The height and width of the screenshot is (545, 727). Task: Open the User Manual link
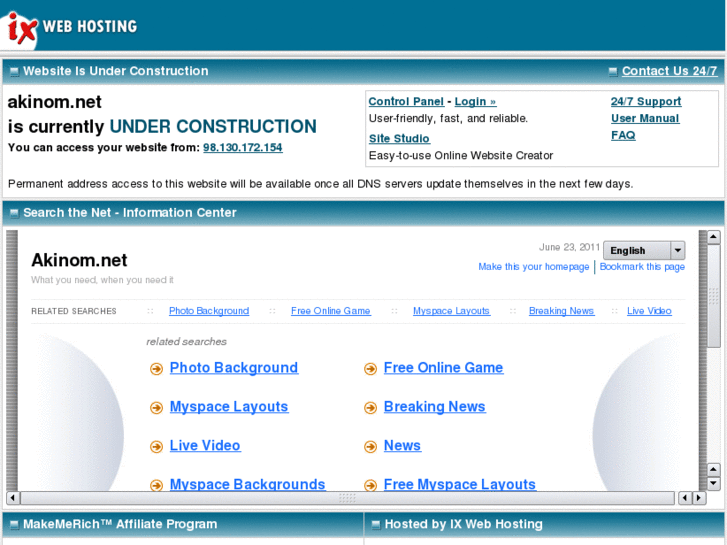(645, 118)
